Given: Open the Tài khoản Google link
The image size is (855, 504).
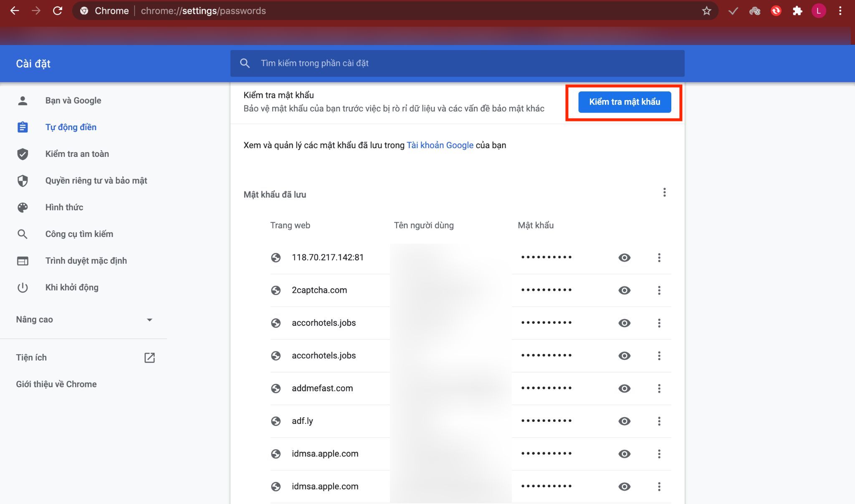Looking at the screenshot, I should [x=440, y=145].
